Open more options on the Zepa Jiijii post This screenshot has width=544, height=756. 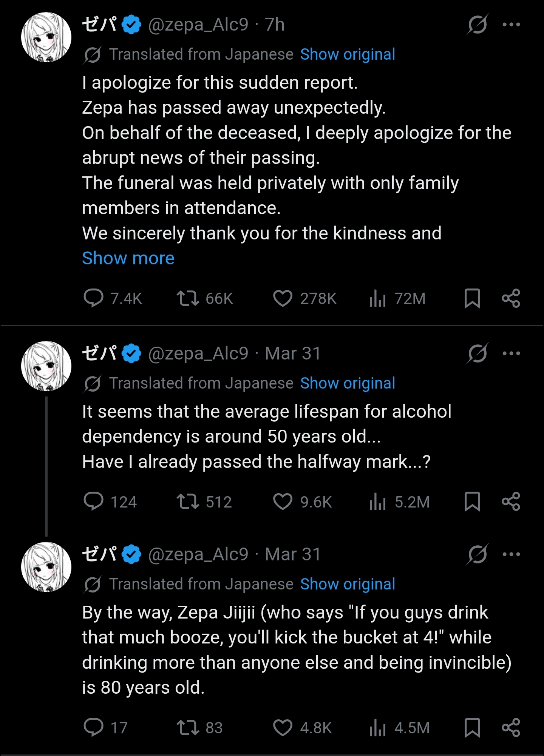click(x=511, y=554)
